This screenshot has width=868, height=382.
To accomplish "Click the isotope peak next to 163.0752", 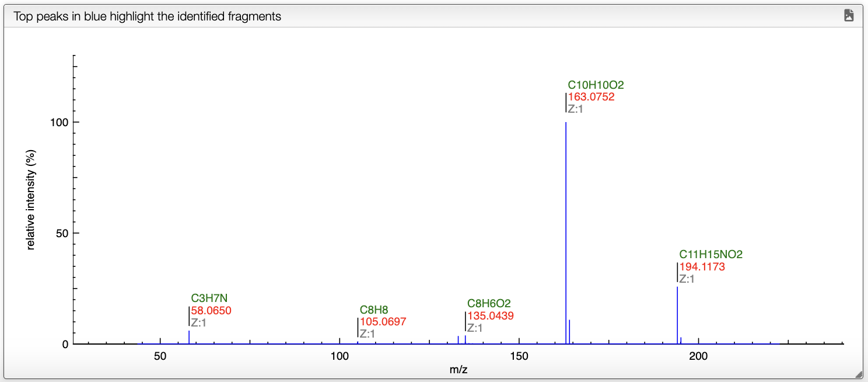I will pyautogui.click(x=569, y=332).
